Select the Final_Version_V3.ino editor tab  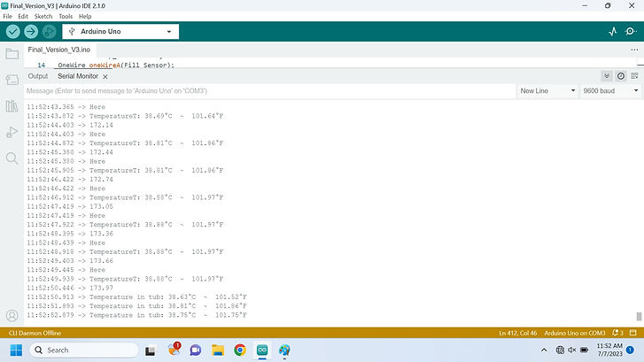pos(59,50)
